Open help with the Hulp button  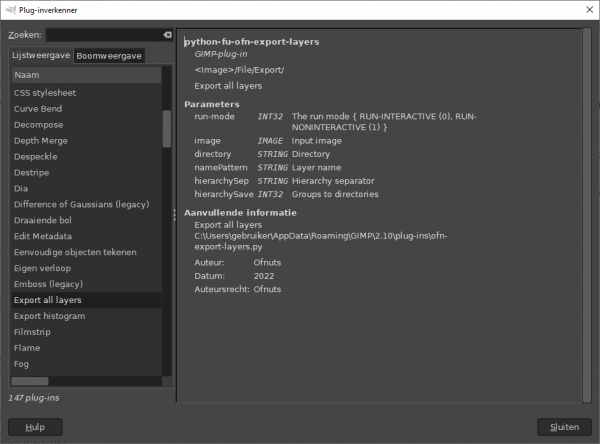pos(35,427)
